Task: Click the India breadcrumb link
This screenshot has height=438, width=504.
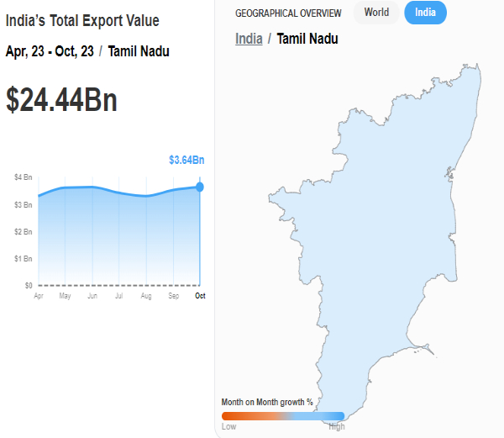Action: 249,39
